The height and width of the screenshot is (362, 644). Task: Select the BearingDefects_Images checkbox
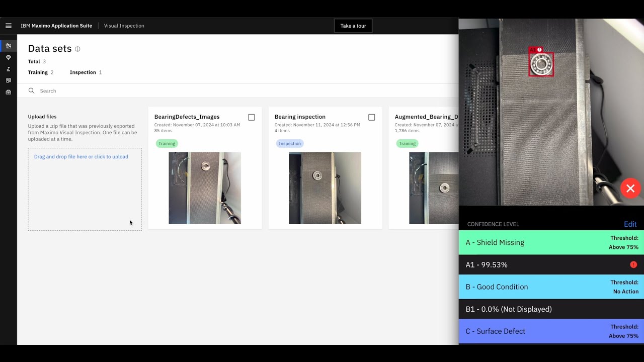tap(252, 117)
